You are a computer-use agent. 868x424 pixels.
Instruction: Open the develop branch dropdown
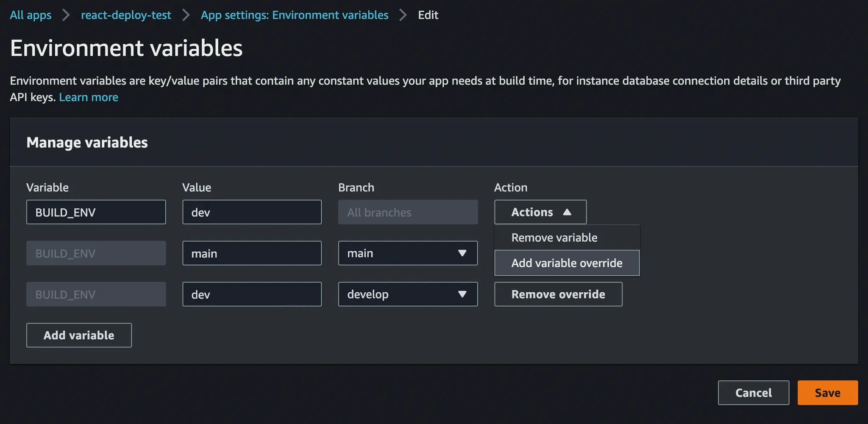tap(407, 294)
